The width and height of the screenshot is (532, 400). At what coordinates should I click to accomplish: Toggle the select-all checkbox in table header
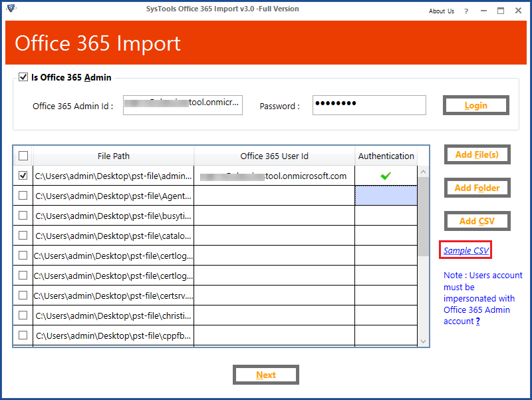pyautogui.click(x=23, y=156)
